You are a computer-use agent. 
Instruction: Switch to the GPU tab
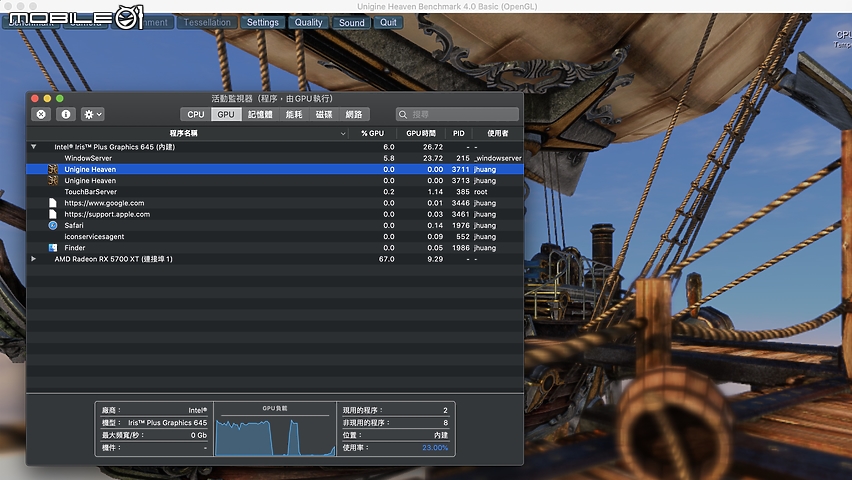226,114
